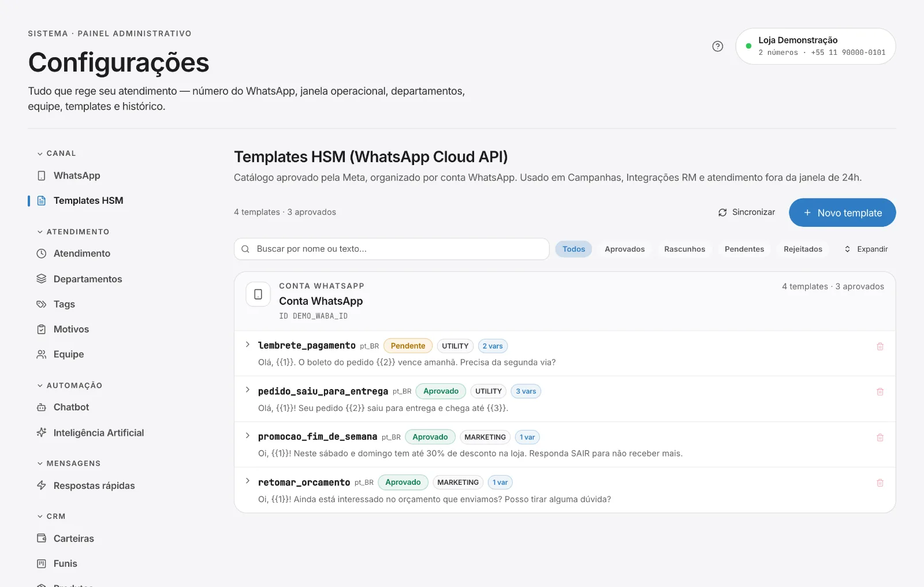The image size is (924, 587).
Task: Filter templates by Rejeitados
Action: tap(803, 249)
